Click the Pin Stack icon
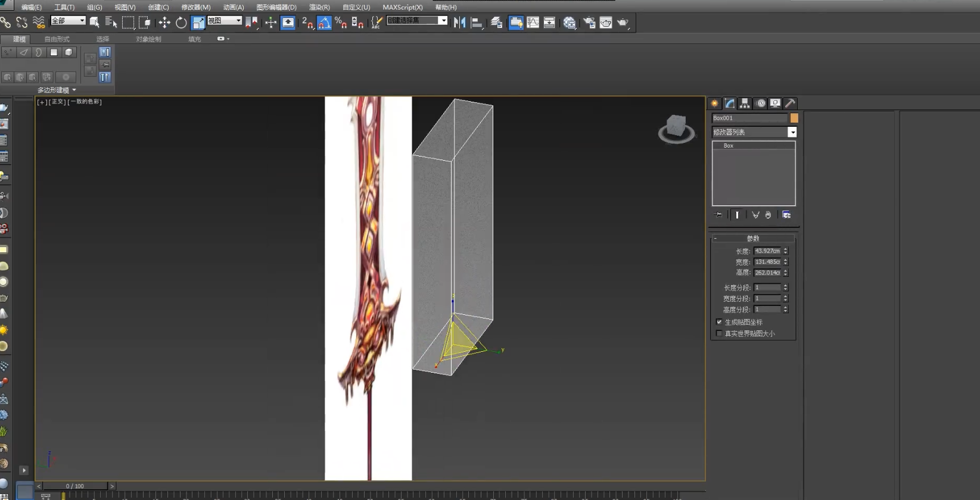The image size is (980, 500). tap(718, 215)
